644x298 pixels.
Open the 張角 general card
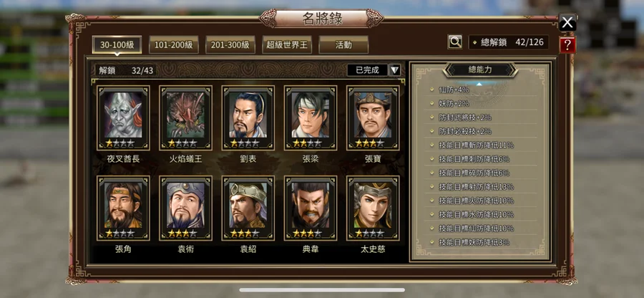coord(123,208)
